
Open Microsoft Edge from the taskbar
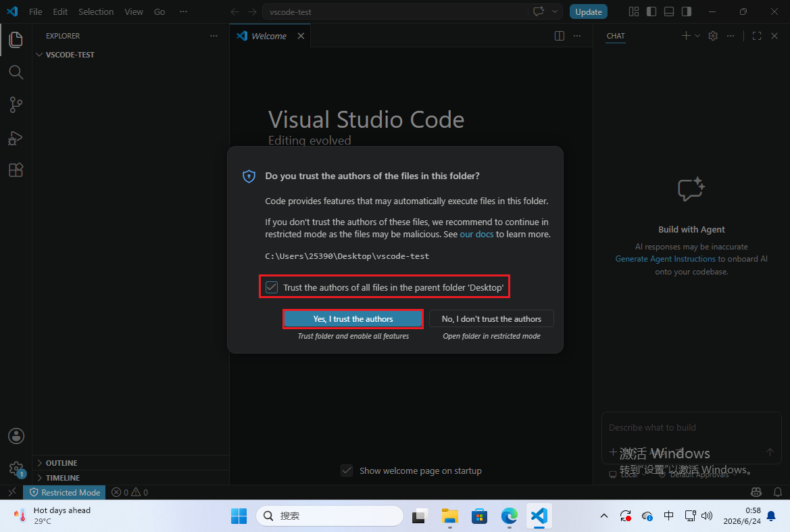tap(510, 516)
